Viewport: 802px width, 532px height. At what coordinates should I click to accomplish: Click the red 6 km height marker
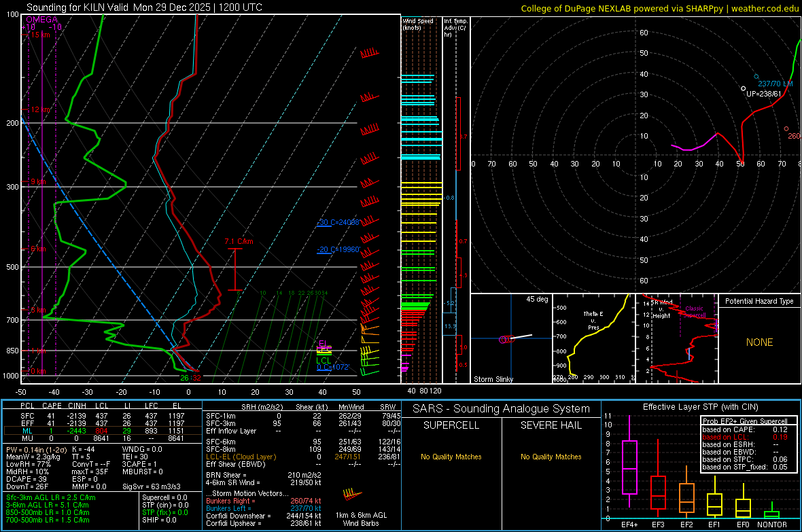[x=38, y=249]
